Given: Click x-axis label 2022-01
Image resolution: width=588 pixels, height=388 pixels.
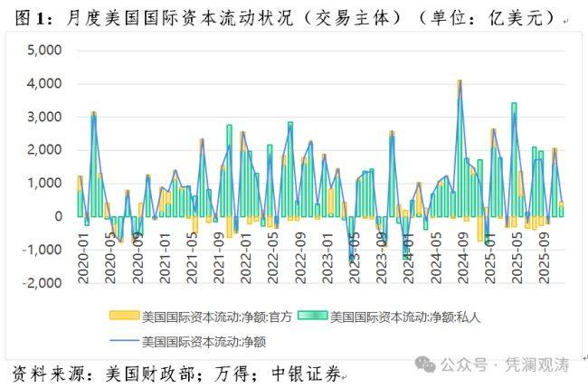Looking at the screenshot, I should (246, 258).
